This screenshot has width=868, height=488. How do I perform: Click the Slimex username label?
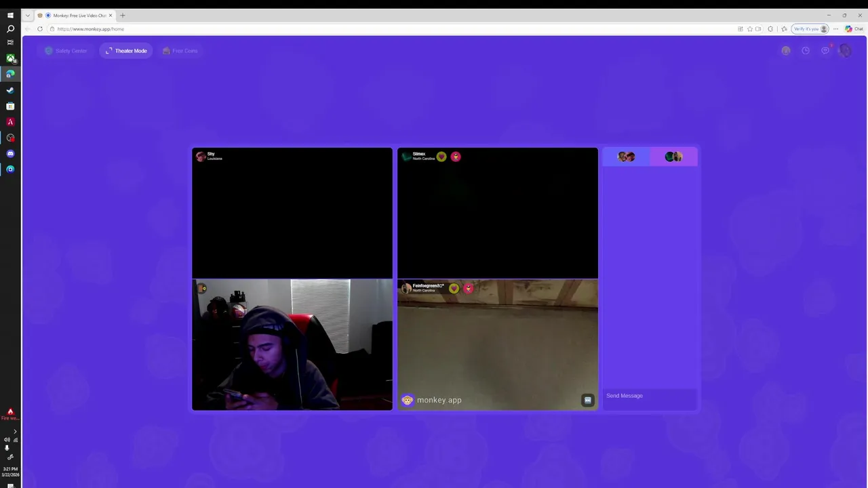coord(419,154)
